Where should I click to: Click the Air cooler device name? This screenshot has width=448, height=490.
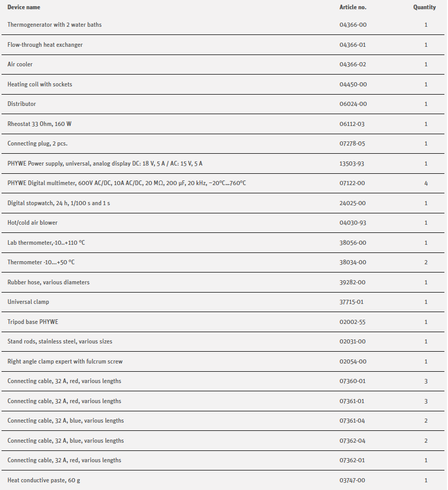pyautogui.click(x=20, y=64)
